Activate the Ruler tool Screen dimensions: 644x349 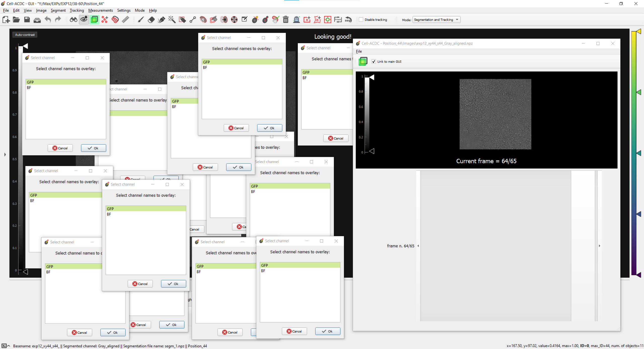tap(125, 19)
